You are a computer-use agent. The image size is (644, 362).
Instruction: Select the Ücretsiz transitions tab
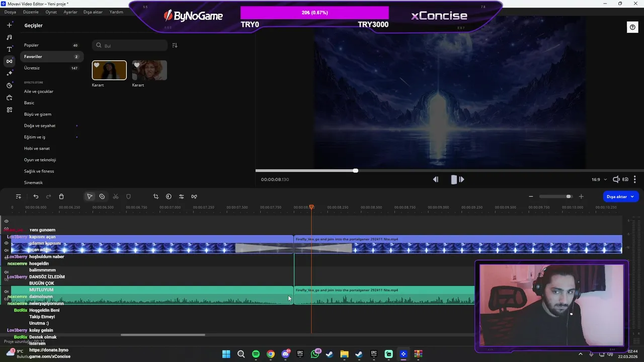51,68
